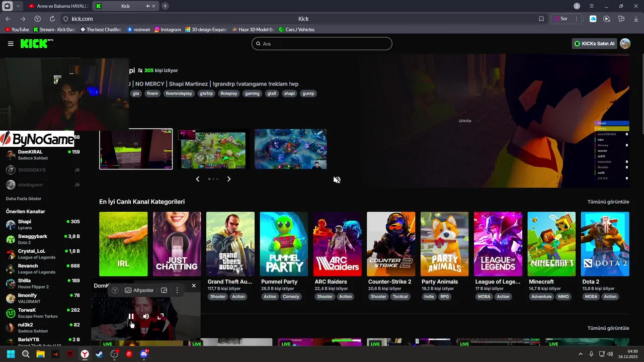
Task: Switch to the YouTube 'Anne ve Babama' tab
Action: (58, 6)
